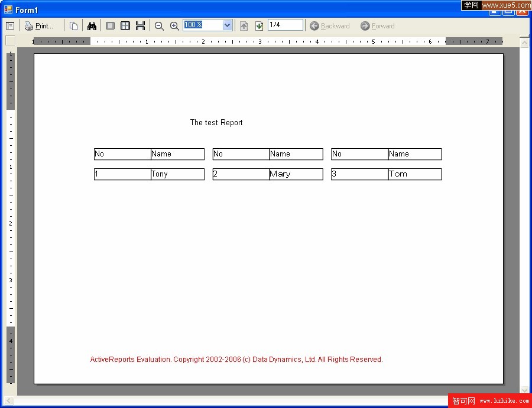Screen dimensions: 532x408
Task: Click the 'Name' header above Tony
Action: (177, 154)
